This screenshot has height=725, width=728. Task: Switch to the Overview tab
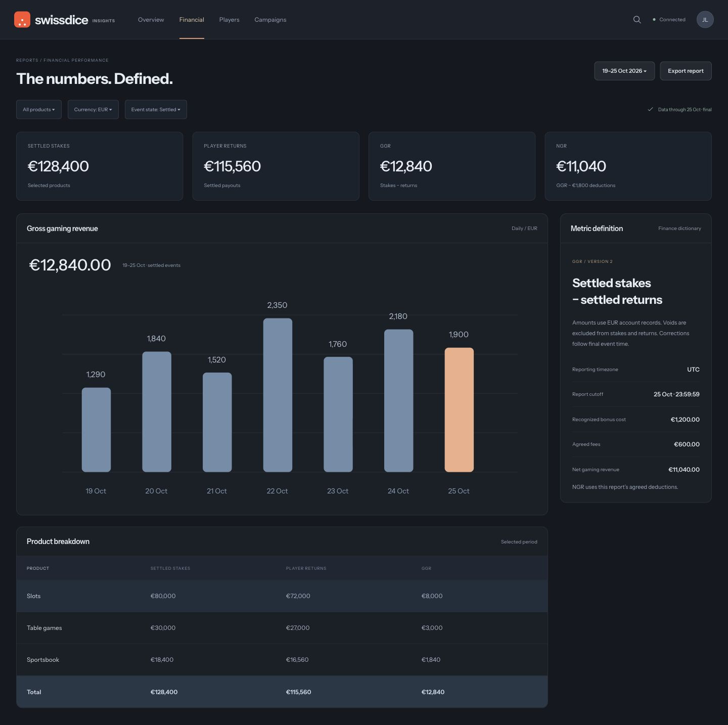pyautogui.click(x=151, y=20)
